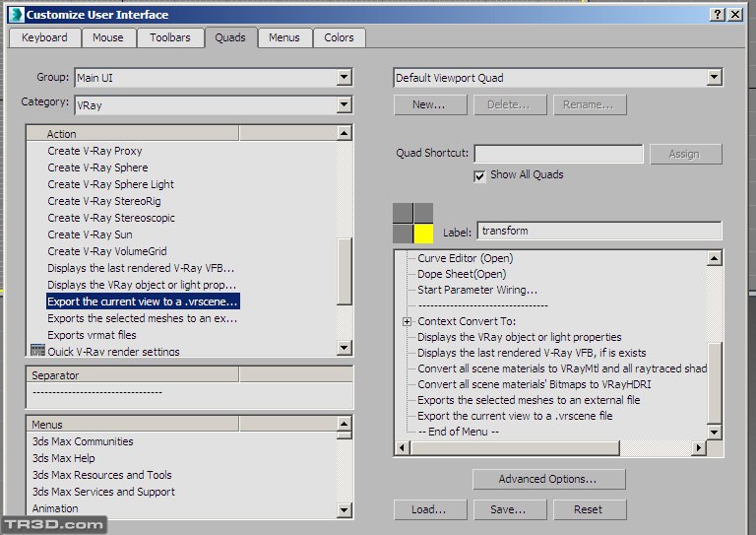The image size is (756, 535).
Task: Select the top-left gray quad square
Action: click(403, 213)
